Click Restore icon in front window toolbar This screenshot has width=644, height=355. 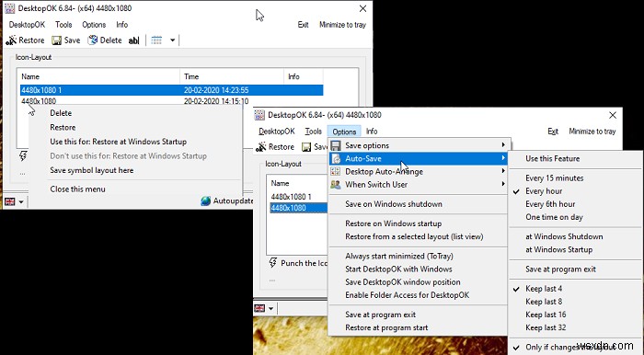click(x=260, y=147)
